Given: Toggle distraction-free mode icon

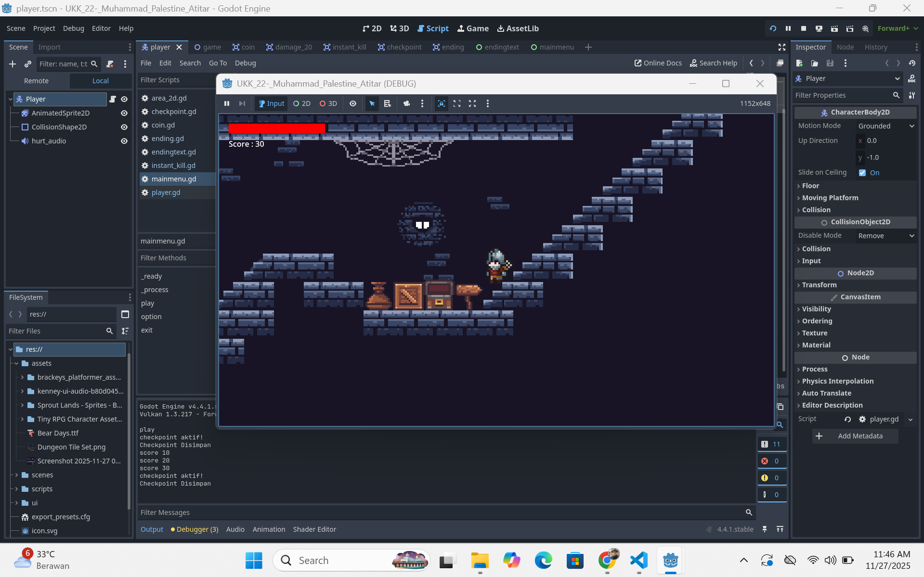Looking at the screenshot, I should pyautogui.click(x=782, y=47).
